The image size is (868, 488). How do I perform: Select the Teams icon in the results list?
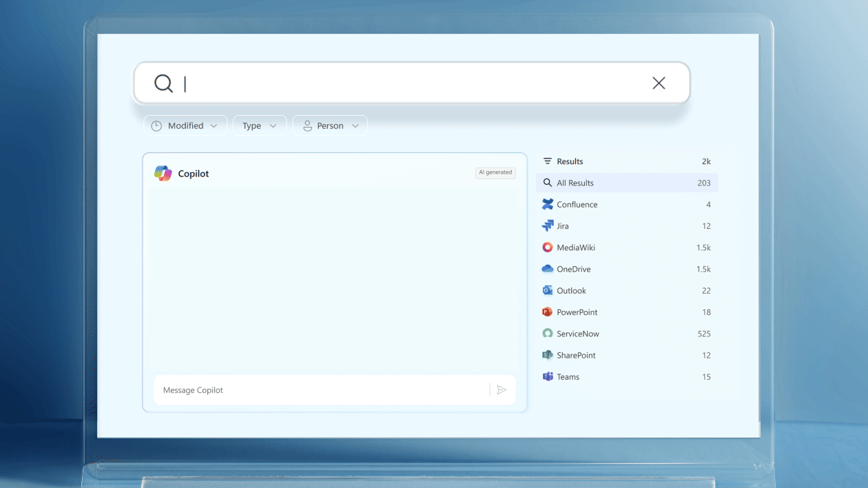[547, 376]
